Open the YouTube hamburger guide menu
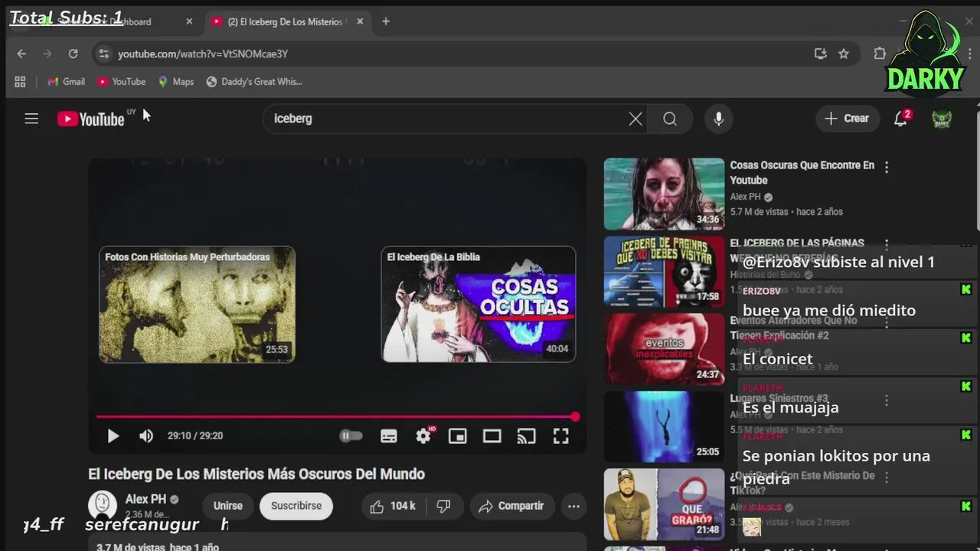The image size is (980, 551). (x=31, y=119)
